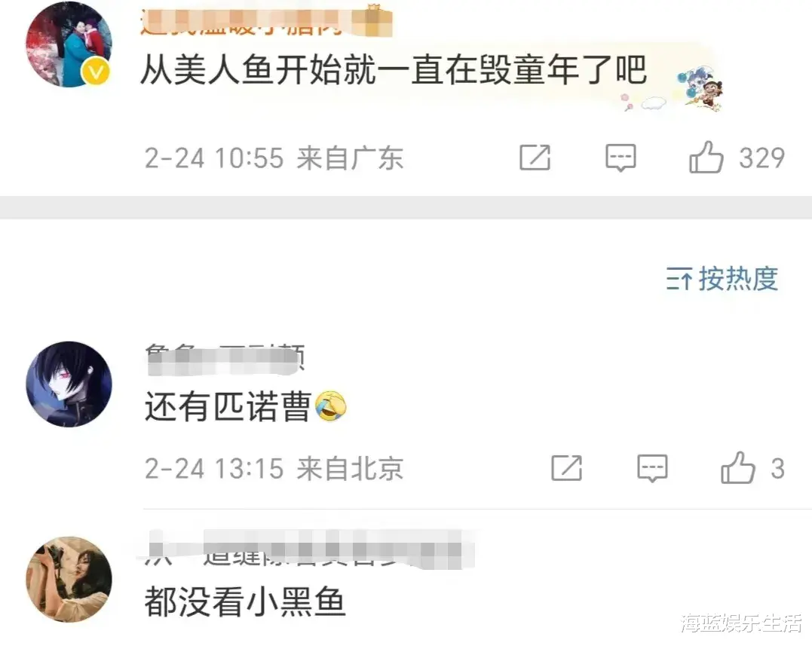Image resolution: width=812 pixels, height=646 pixels.
Task: Tap the reply text 都没看小黑鱼
Action: pos(245,602)
